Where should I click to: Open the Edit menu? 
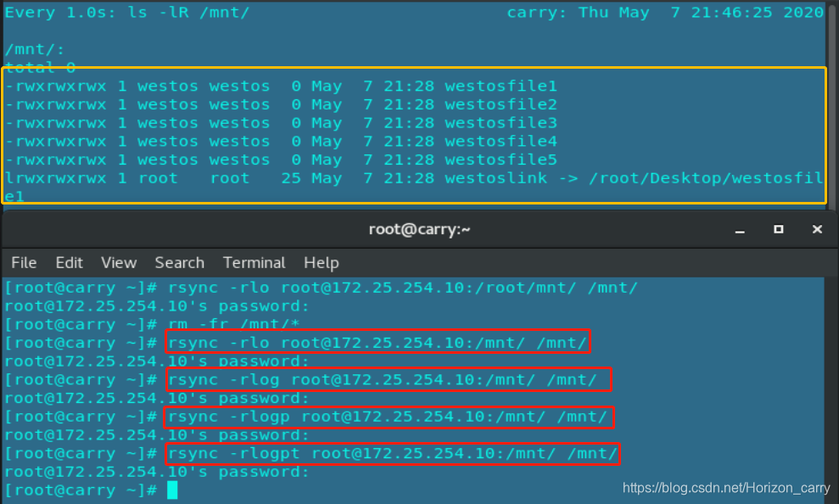[69, 262]
